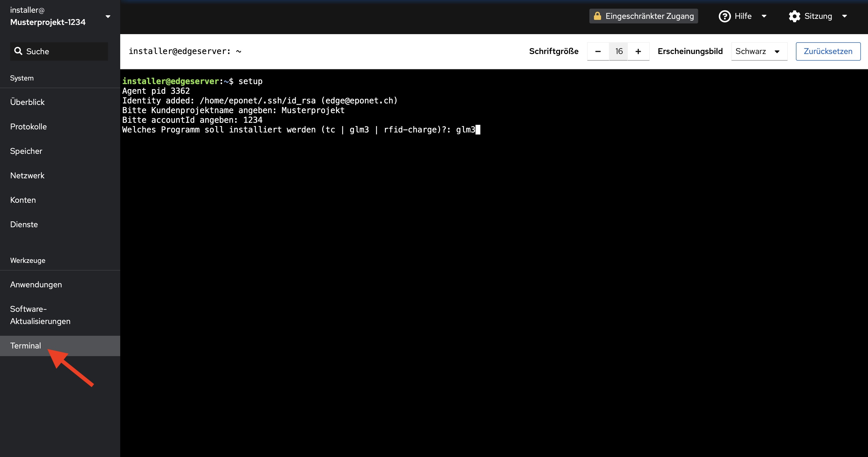Click the 'Bitte accountId angeben: 1234' line
The height and width of the screenshot is (457, 868).
pos(192,120)
